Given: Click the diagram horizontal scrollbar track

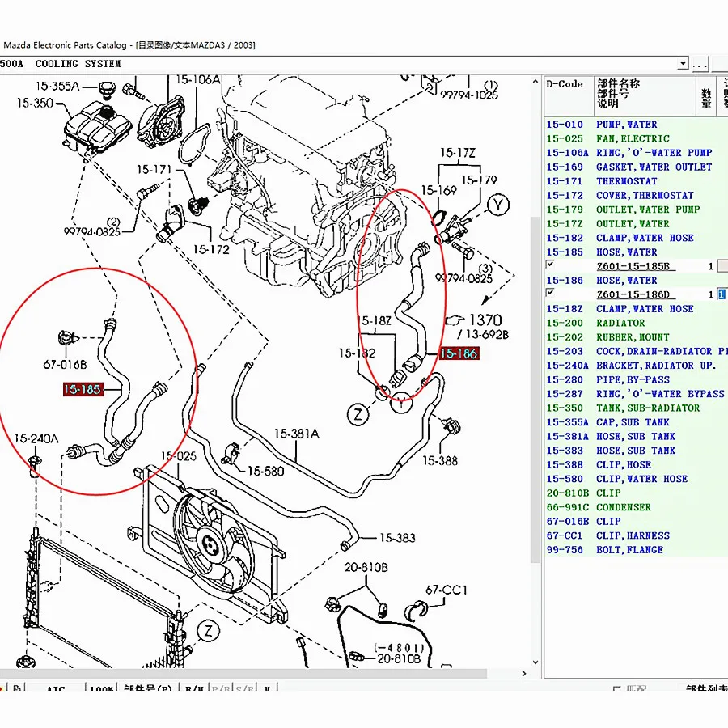Looking at the screenshot, I should click(260, 674).
